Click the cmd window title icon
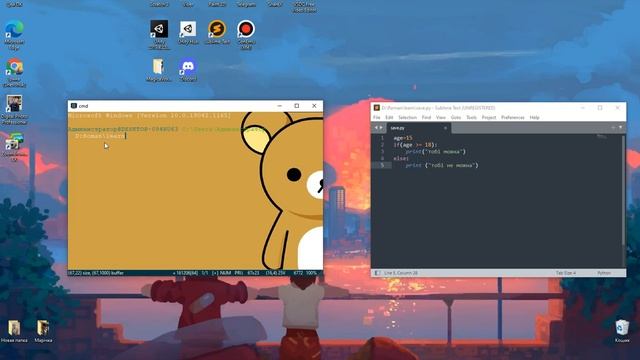Viewport: 640px width, 360px height. (x=74, y=106)
